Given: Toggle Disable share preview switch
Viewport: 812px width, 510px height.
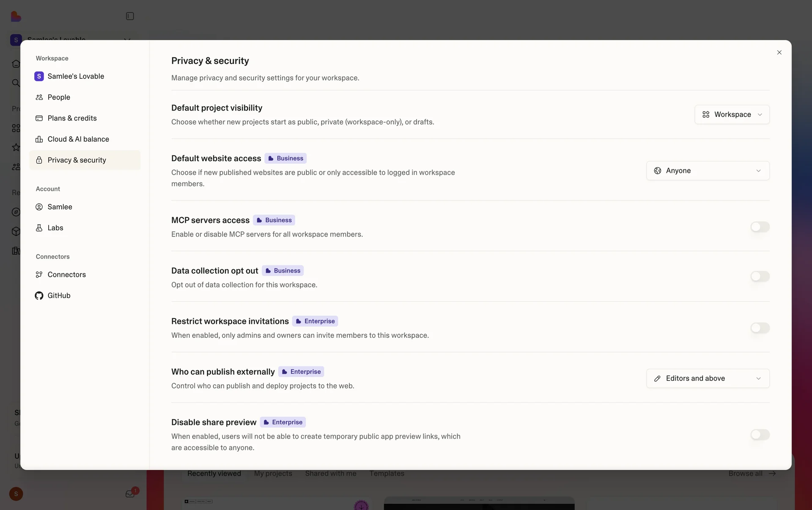Looking at the screenshot, I should (x=760, y=435).
